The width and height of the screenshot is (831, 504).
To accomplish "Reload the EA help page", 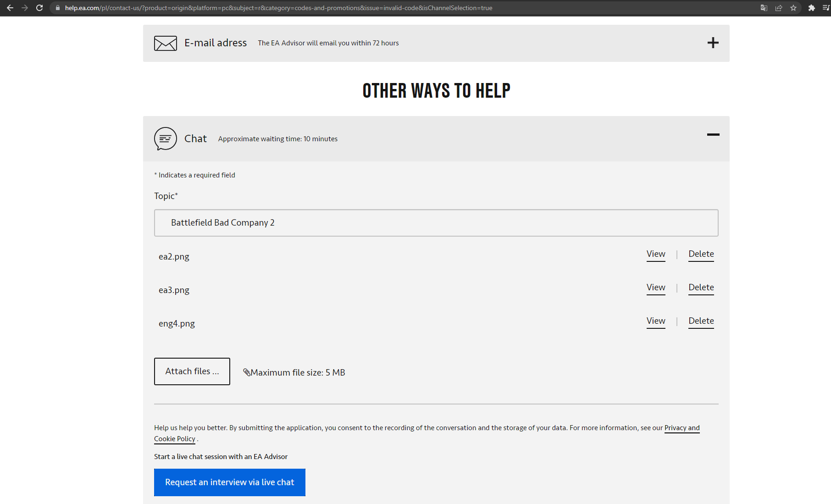I will tap(39, 8).
